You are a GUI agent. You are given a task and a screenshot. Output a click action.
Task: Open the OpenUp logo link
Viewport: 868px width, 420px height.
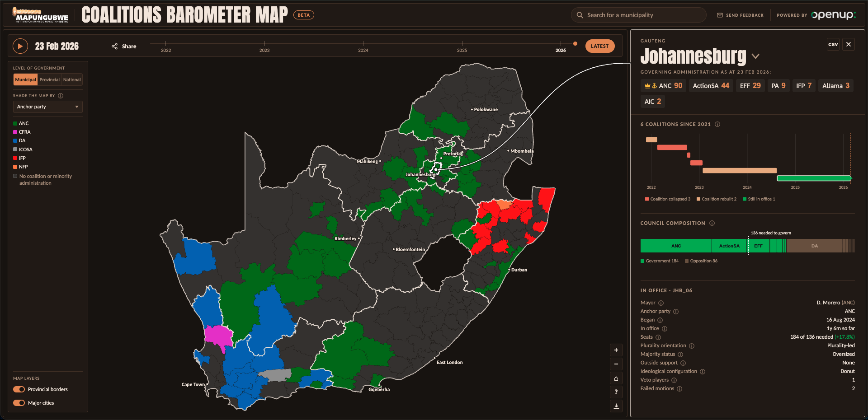pos(833,15)
